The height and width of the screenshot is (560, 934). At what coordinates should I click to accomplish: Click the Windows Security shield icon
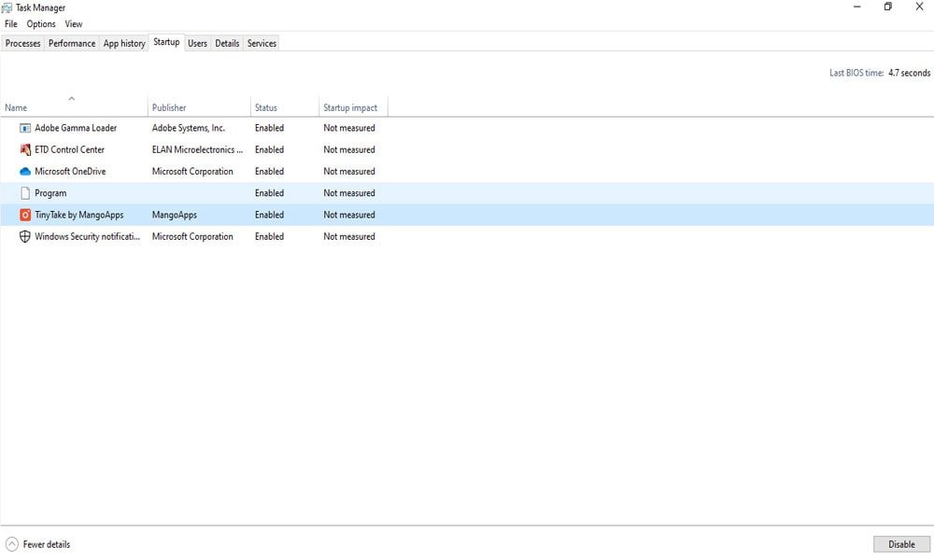pyautogui.click(x=25, y=237)
